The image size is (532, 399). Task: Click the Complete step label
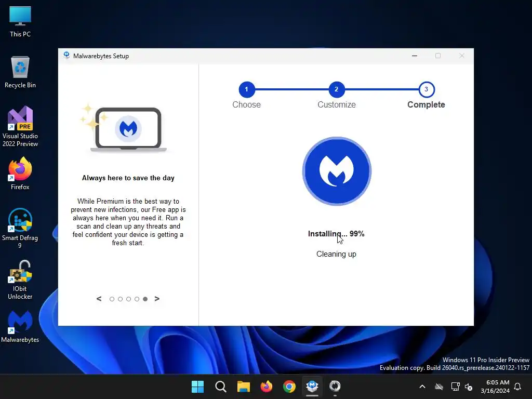[426, 104]
